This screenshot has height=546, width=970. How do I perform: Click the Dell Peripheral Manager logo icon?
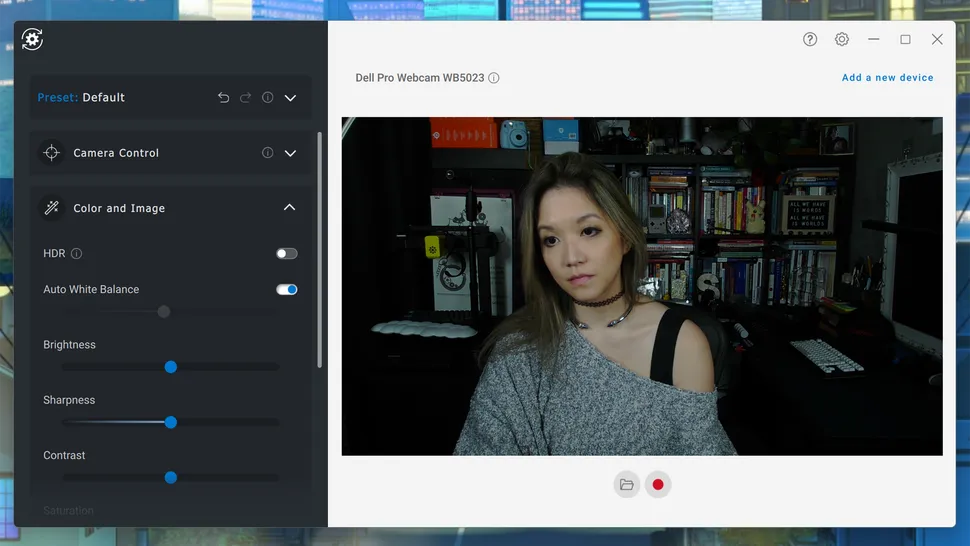[32, 39]
